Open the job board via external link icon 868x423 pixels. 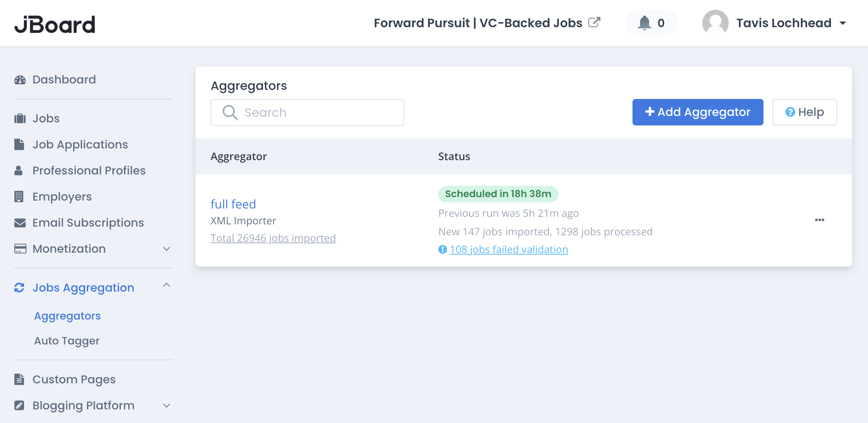click(x=594, y=22)
